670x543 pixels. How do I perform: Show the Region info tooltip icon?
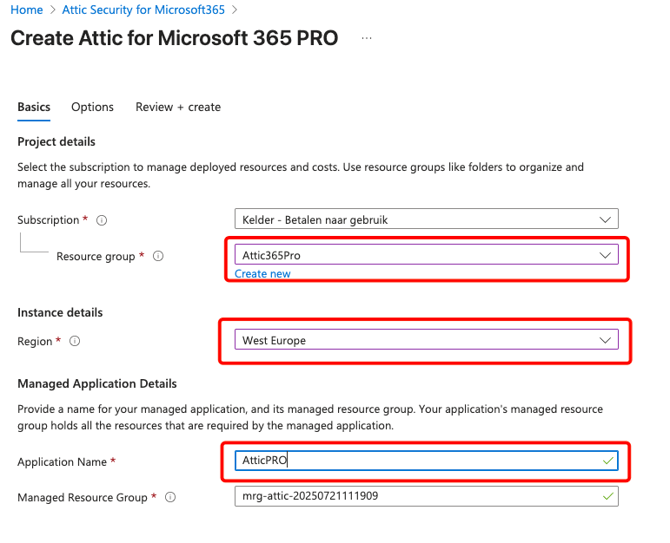tap(74, 342)
